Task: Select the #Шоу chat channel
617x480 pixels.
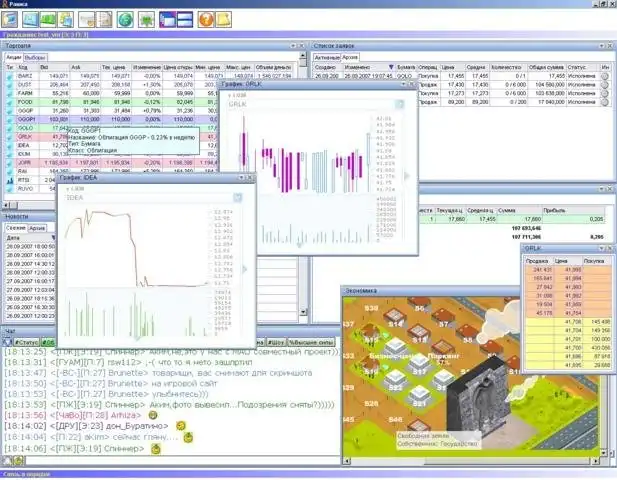Action: (277, 342)
